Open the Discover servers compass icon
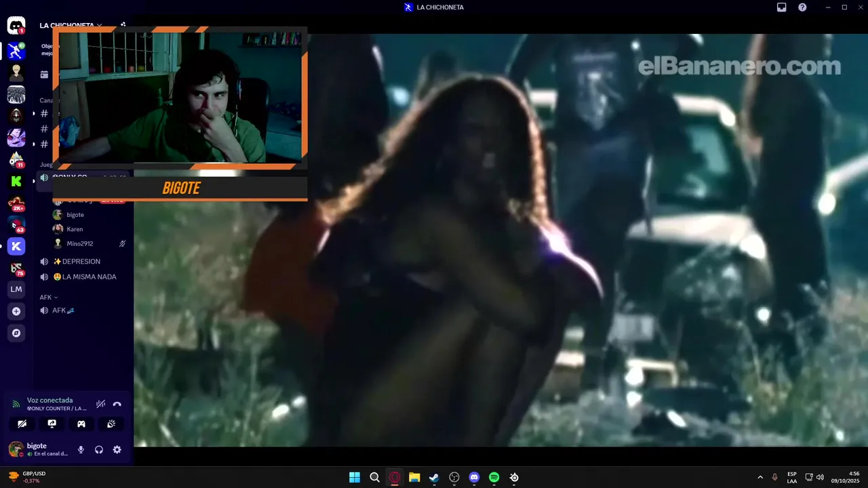Image resolution: width=868 pixels, height=488 pixels. (16, 333)
